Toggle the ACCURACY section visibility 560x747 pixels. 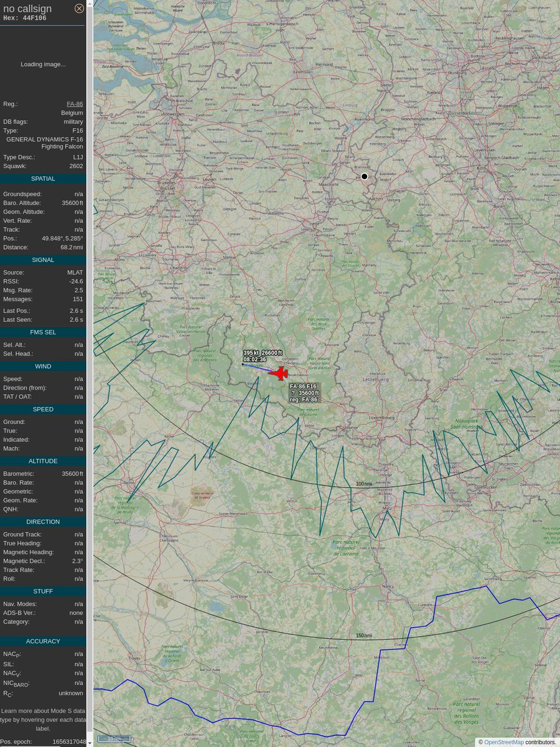coord(43,641)
